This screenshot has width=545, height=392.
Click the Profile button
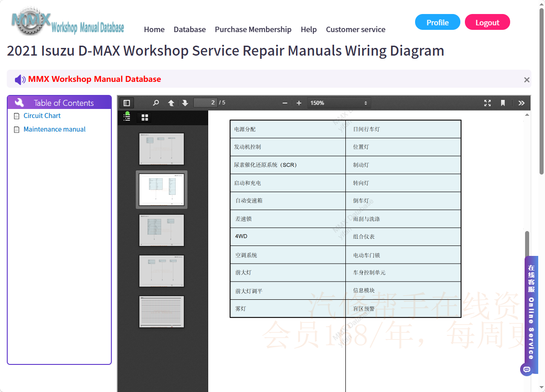[x=438, y=22]
